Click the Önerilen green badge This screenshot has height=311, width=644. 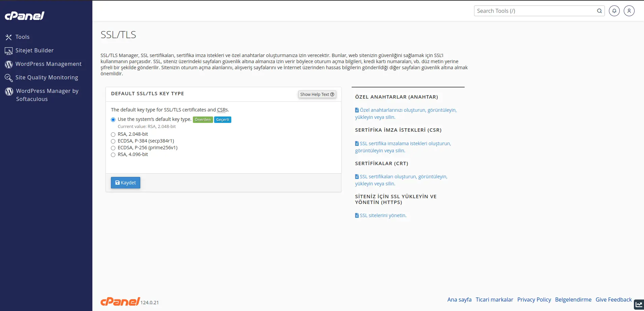tap(203, 120)
